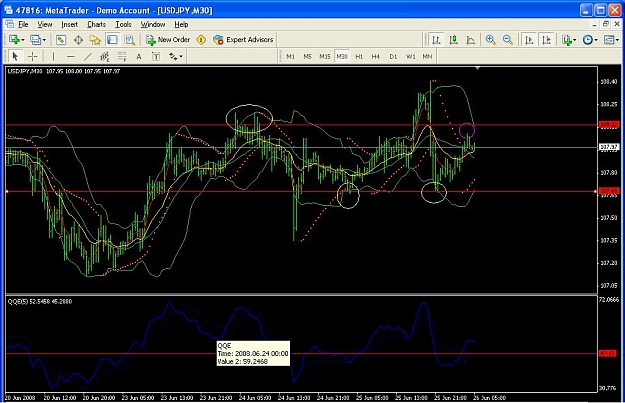The height and width of the screenshot is (403, 625).
Task: Click the 107.97 current price label
Action: [609, 147]
